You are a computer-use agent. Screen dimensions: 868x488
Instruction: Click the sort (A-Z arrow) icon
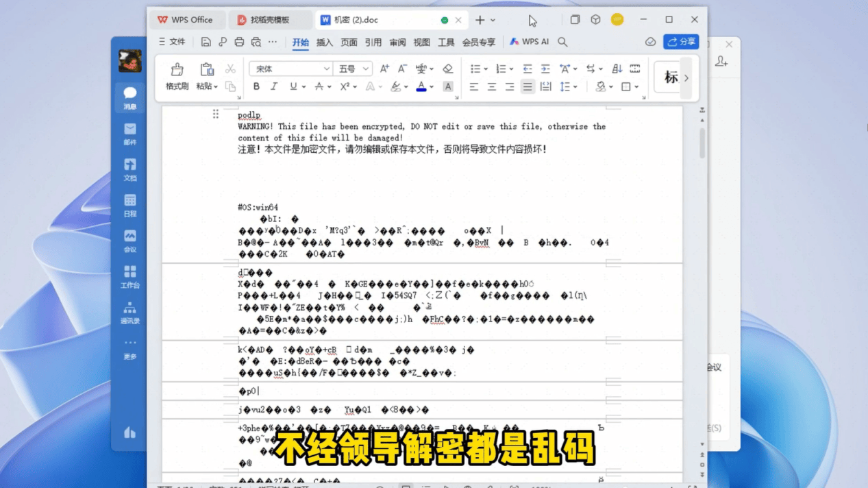click(x=617, y=69)
